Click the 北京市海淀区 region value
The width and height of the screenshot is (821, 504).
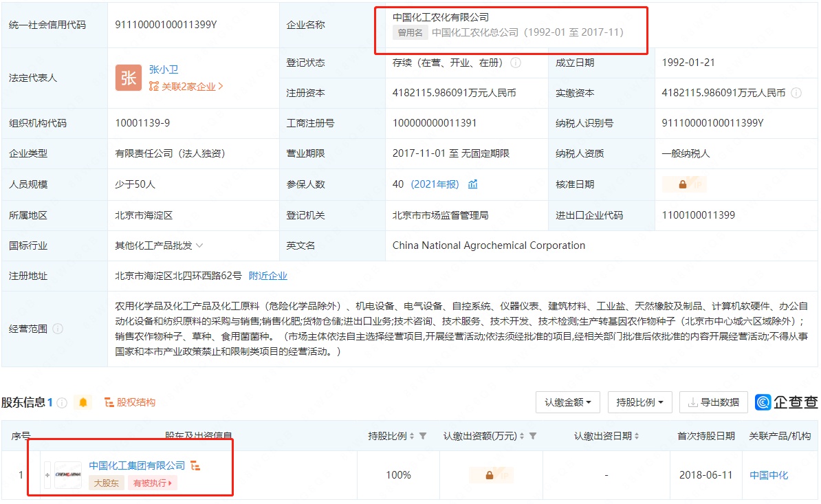click(x=144, y=215)
